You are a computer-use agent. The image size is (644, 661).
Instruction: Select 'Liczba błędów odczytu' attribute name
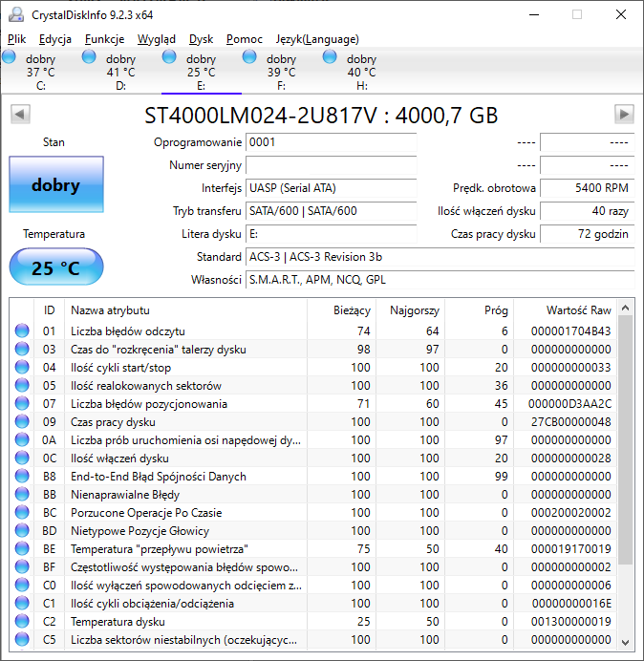128,331
